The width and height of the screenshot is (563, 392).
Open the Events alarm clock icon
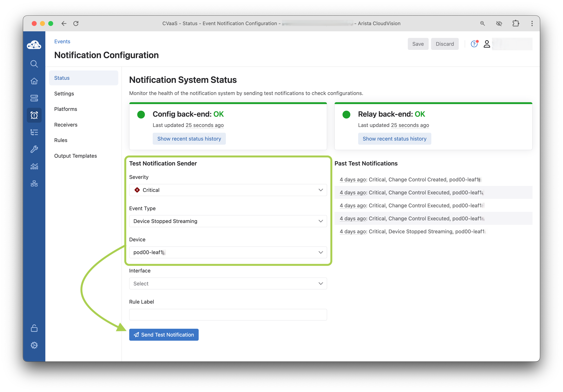pyautogui.click(x=34, y=115)
